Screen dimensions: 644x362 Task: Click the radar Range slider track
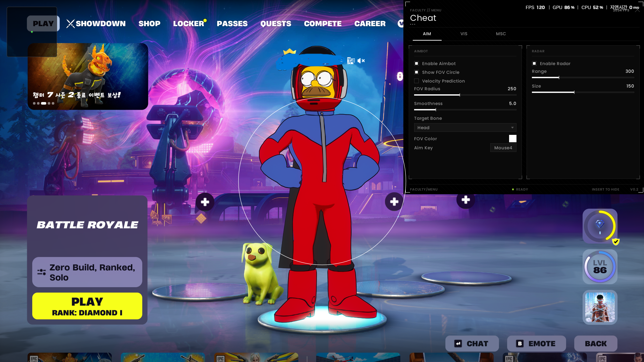pos(583,77)
